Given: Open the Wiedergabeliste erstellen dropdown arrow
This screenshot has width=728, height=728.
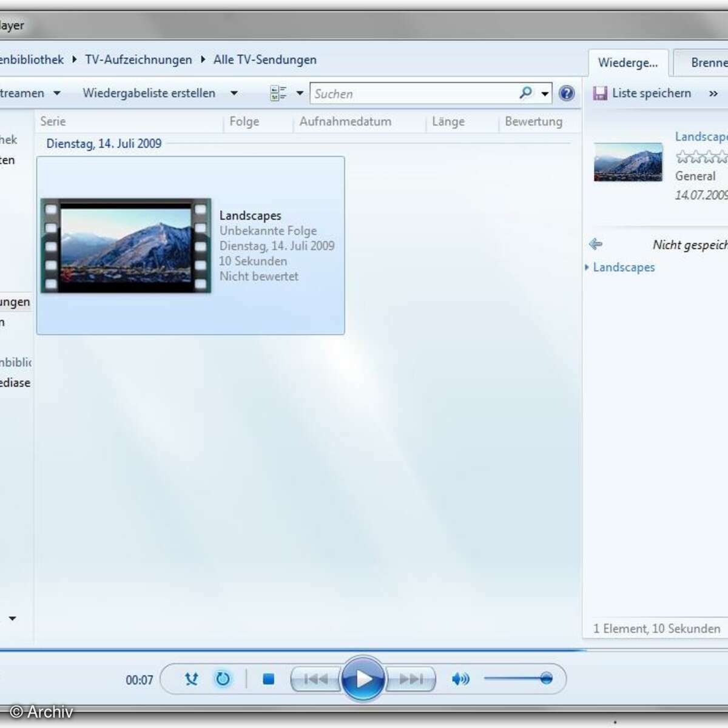Looking at the screenshot, I should pyautogui.click(x=234, y=93).
